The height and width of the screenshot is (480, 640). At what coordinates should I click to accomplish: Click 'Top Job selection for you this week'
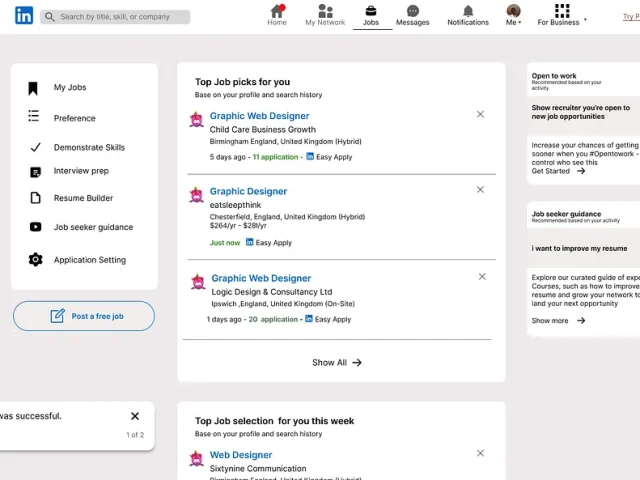pos(274,421)
